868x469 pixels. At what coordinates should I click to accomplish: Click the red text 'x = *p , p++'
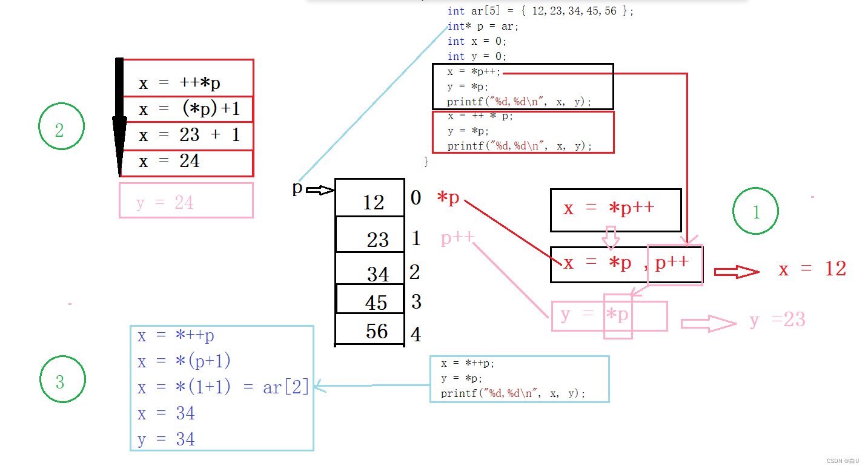(x=626, y=263)
